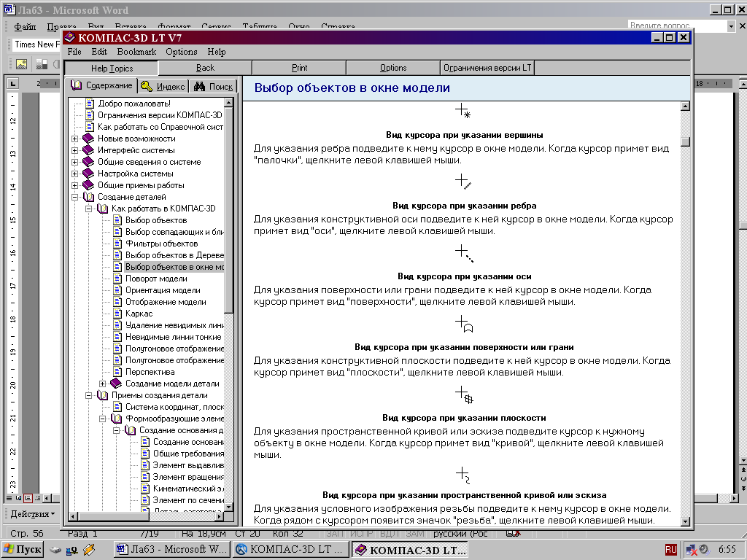
Task: Expand the Создание модели детали node
Action: 102,384
